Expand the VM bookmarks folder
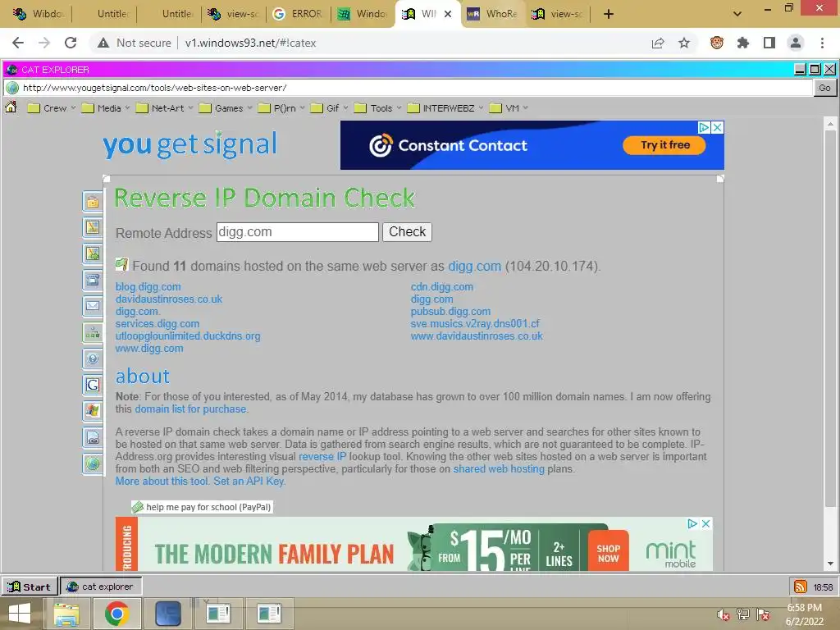This screenshot has height=630, width=840. 509,108
